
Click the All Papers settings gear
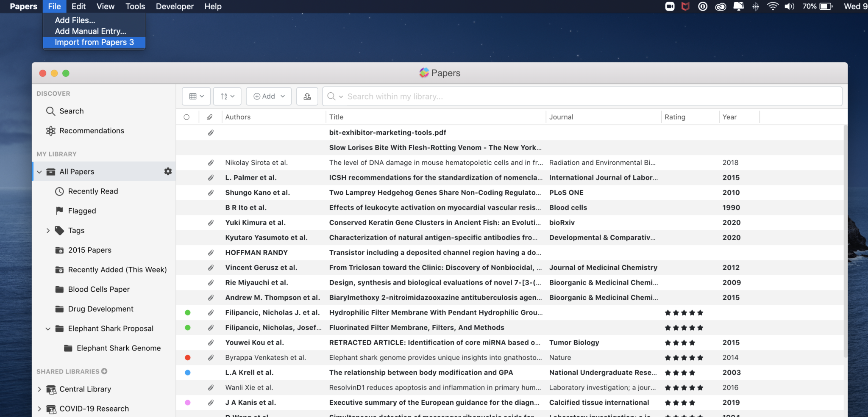pyautogui.click(x=168, y=171)
